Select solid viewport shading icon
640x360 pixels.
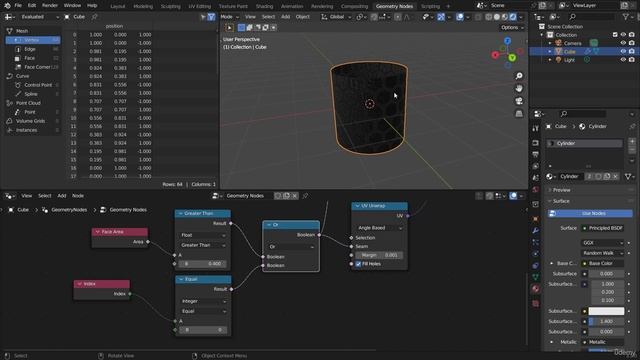coord(497,17)
